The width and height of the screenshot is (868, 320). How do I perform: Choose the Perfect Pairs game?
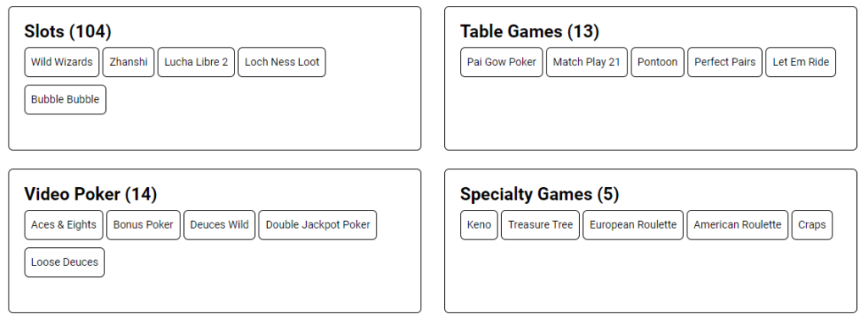click(726, 62)
